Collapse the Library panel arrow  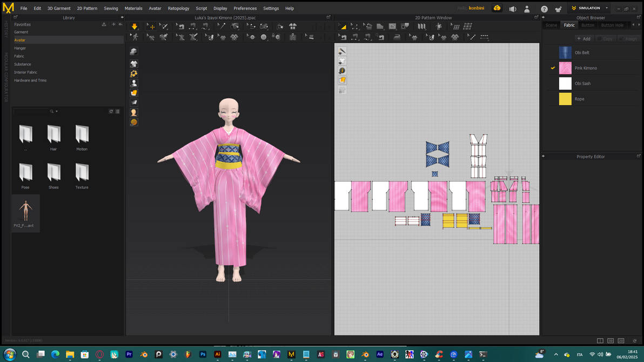pos(122,17)
